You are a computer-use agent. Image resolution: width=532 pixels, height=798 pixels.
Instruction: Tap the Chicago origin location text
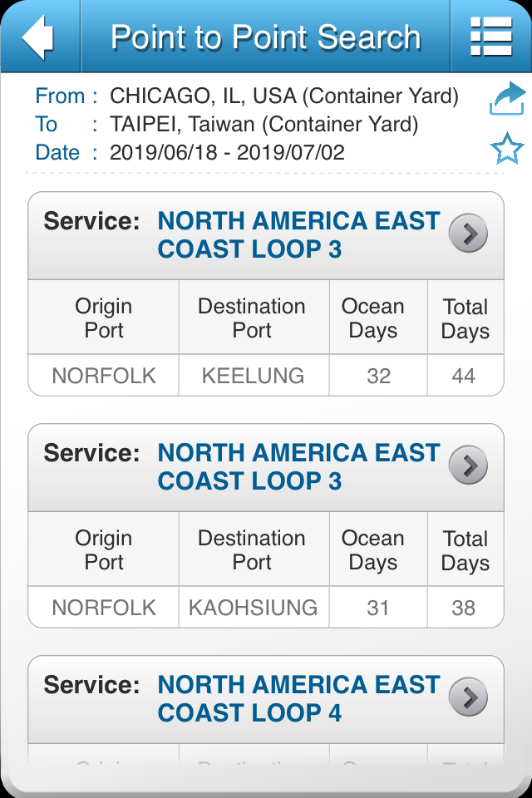pos(283,96)
